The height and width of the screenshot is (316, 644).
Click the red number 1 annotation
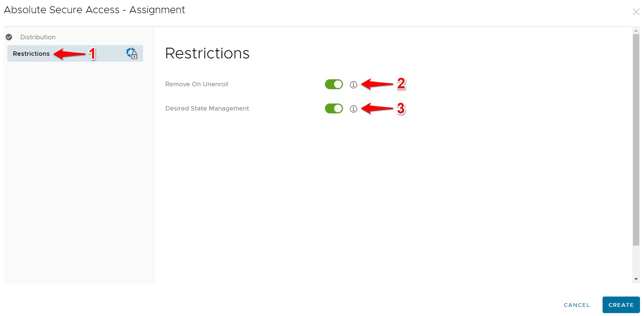point(92,54)
